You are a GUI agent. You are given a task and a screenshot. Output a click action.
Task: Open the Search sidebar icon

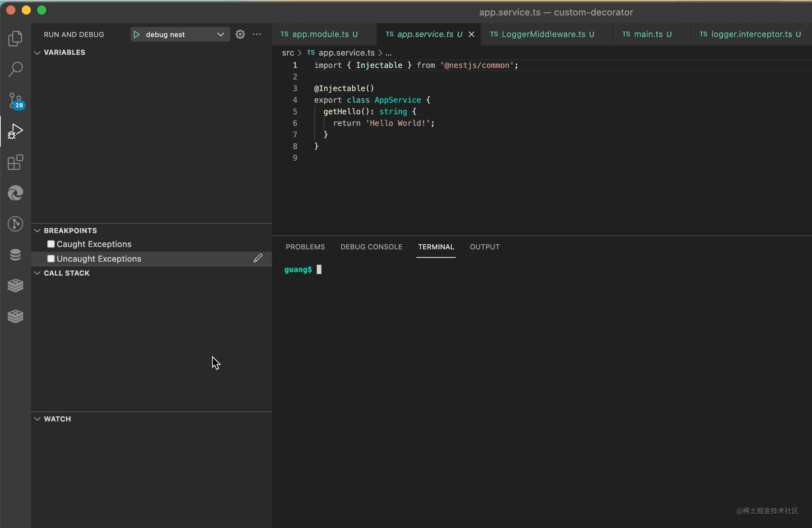(x=15, y=69)
